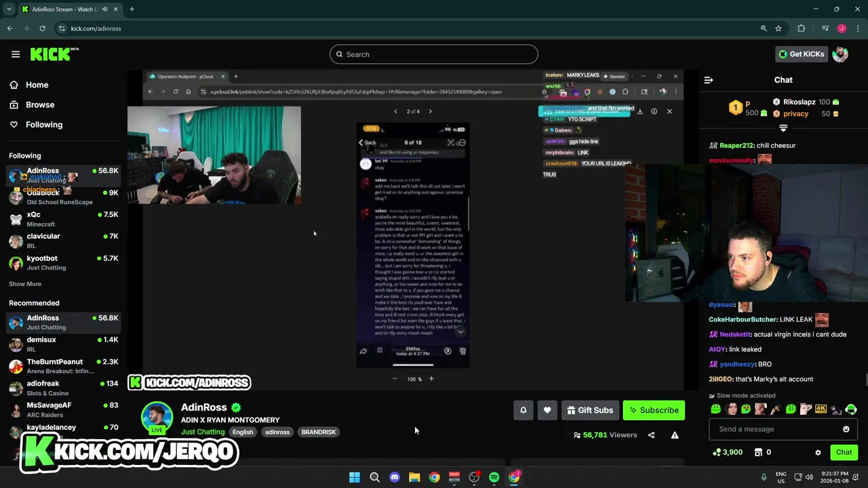Click the Chrome reload button
The image size is (868, 488).
click(42, 28)
